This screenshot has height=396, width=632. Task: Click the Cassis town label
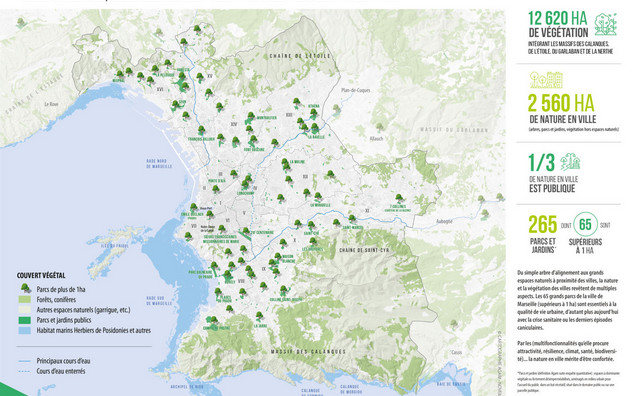pyautogui.click(x=456, y=352)
